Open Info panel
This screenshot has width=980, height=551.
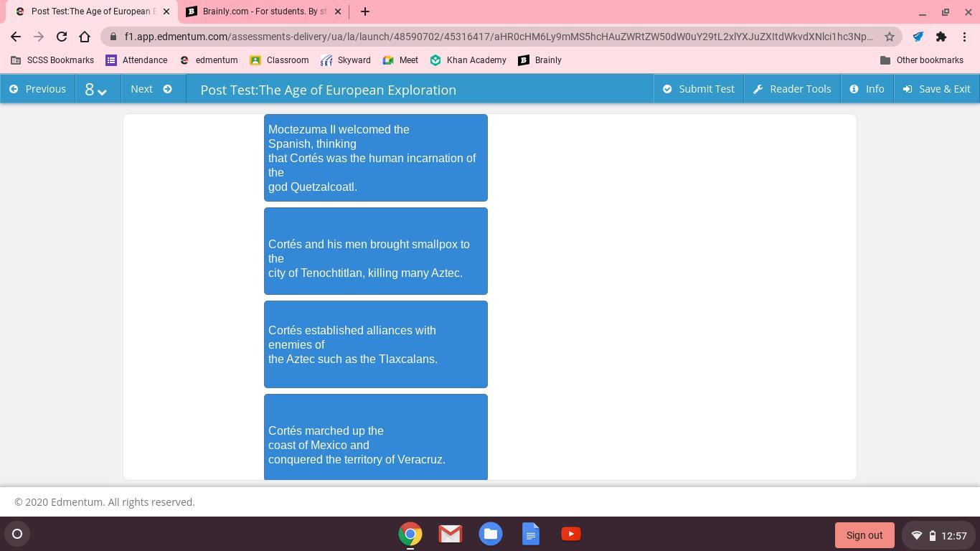[x=867, y=89]
